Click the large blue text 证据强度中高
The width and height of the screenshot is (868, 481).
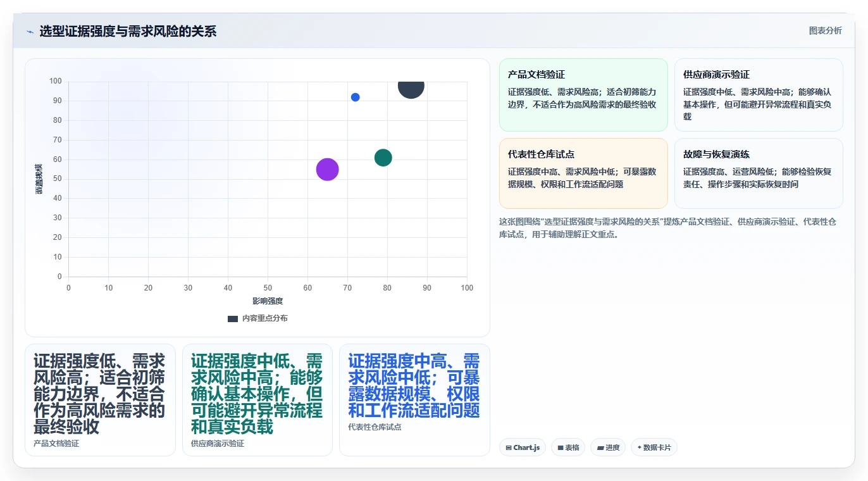tap(414, 385)
